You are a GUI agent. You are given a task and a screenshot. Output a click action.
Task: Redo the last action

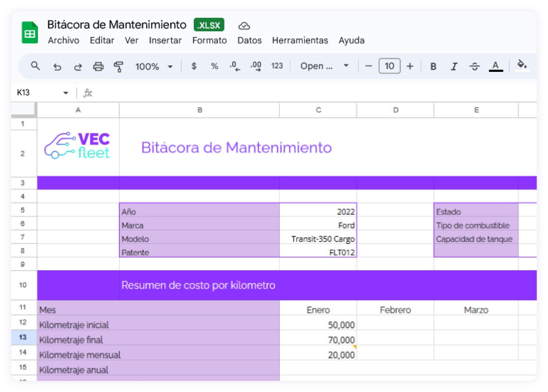pyautogui.click(x=78, y=67)
